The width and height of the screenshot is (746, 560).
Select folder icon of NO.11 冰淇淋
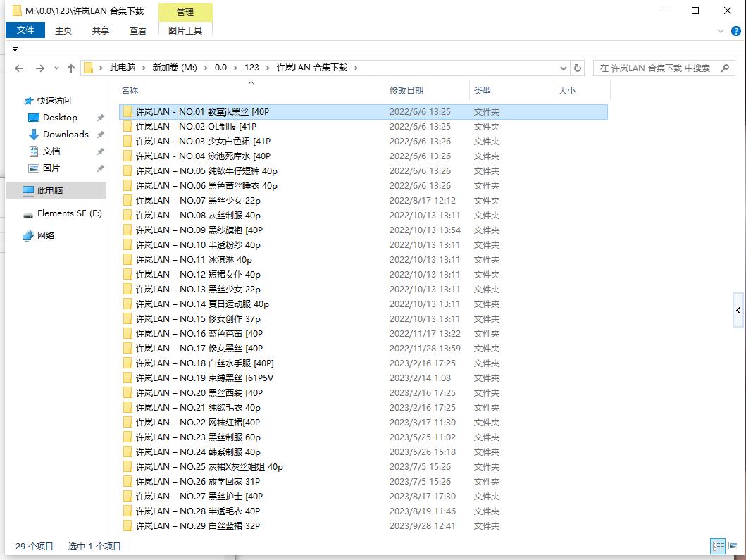pyautogui.click(x=128, y=260)
